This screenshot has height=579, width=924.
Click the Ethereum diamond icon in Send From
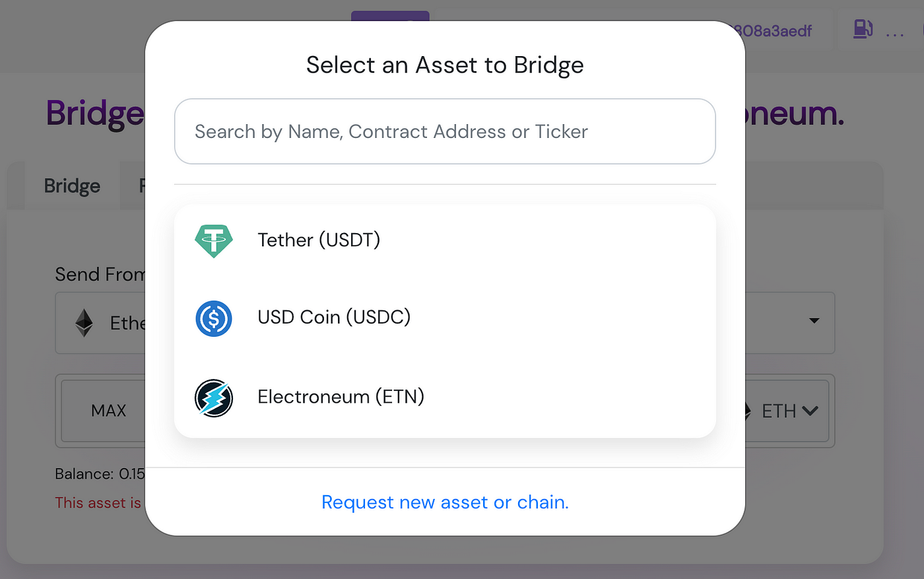point(83,322)
